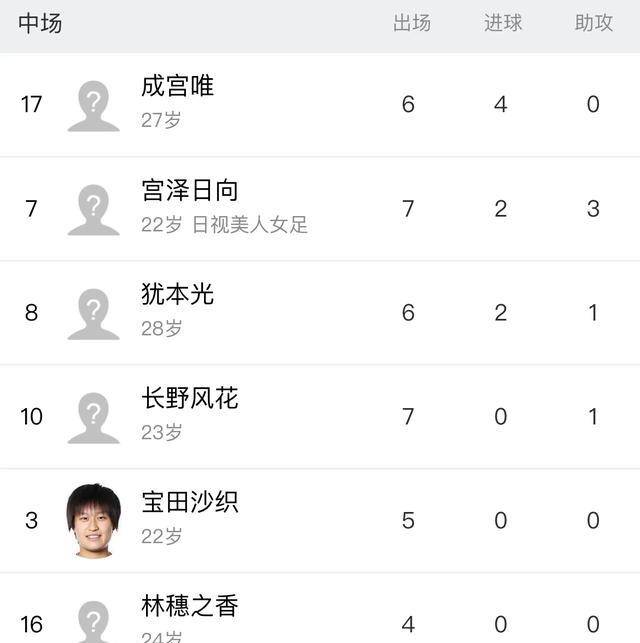Open player name 宫泽日向
Screen dimensions: 640x643
click(189, 190)
